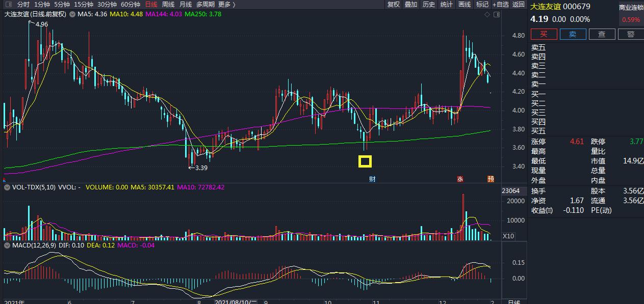This screenshot has height=304, width=644.
Task: Click stock code 000679
Action: pos(576,7)
